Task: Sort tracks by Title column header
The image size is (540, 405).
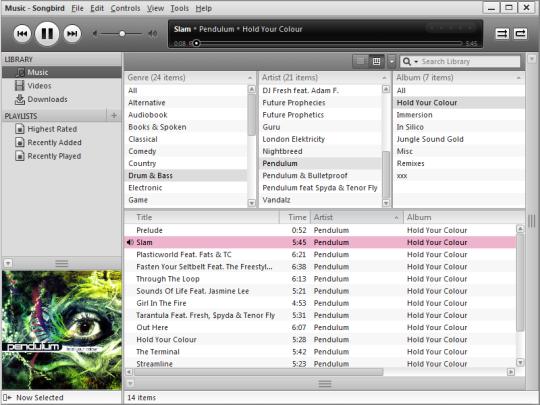Action: tap(202, 218)
